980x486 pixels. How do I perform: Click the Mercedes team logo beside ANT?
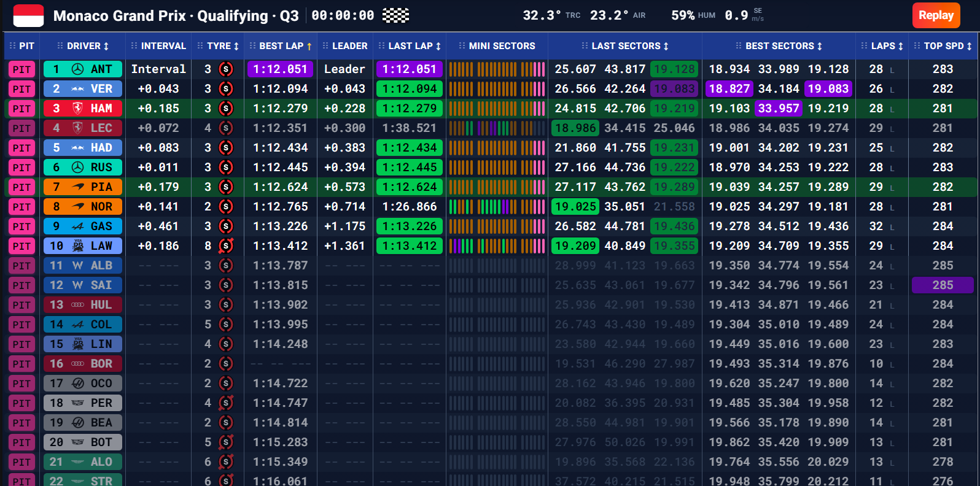pyautogui.click(x=78, y=69)
